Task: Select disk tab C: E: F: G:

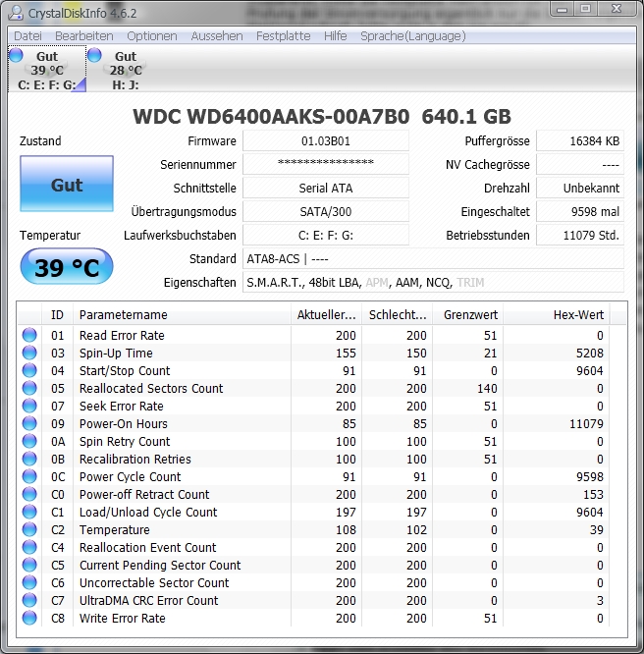Action: tap(47, 70)
